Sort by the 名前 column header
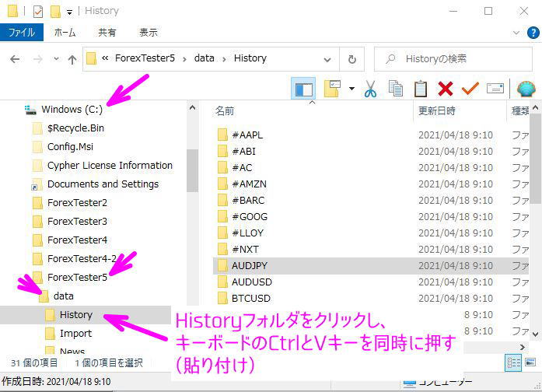Image resolution: width=542 pixels, height=392 pixels. pyautogui.click(x=225, y=111)
